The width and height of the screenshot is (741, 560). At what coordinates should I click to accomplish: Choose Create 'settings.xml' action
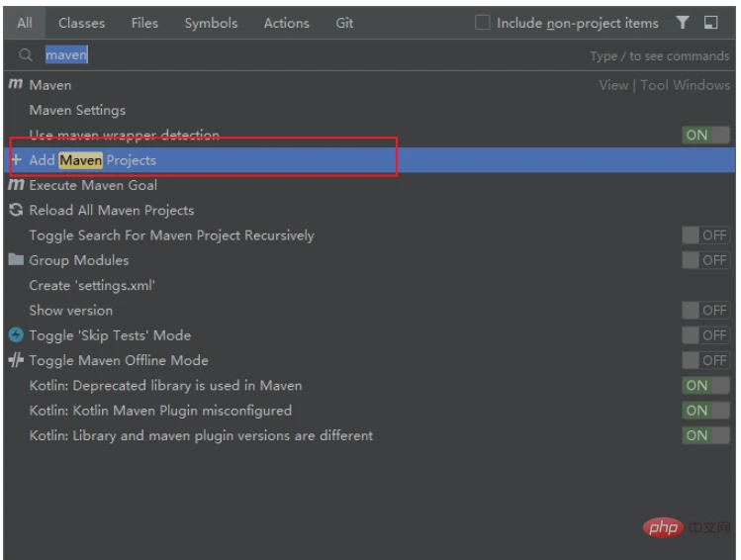tap(92, 285)
